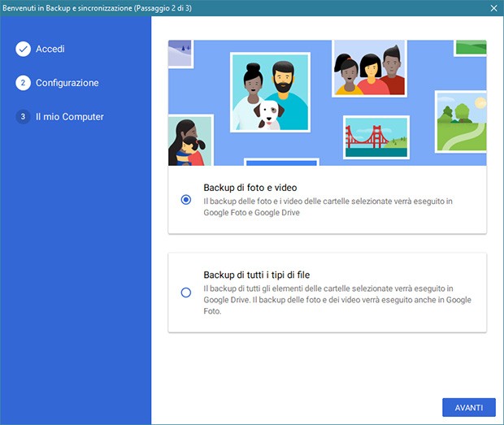504x425 pixels.
Task: Click the snowy mountain photo in the corner
Action: [179, 53]
